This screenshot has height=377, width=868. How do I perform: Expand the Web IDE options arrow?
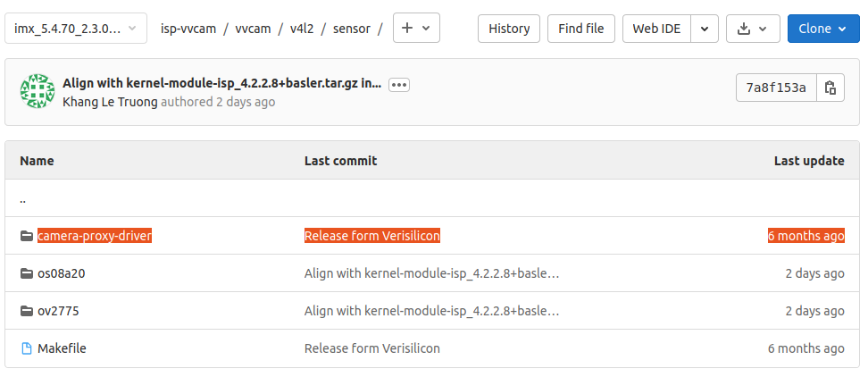[705, 29]
